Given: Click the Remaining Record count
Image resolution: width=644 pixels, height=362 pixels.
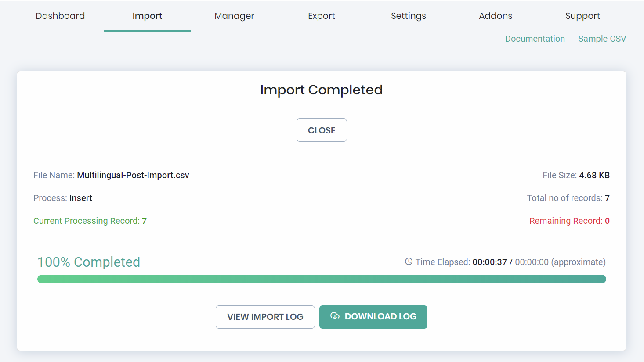Looking at the screenshot, I should (x=607, y=221).
